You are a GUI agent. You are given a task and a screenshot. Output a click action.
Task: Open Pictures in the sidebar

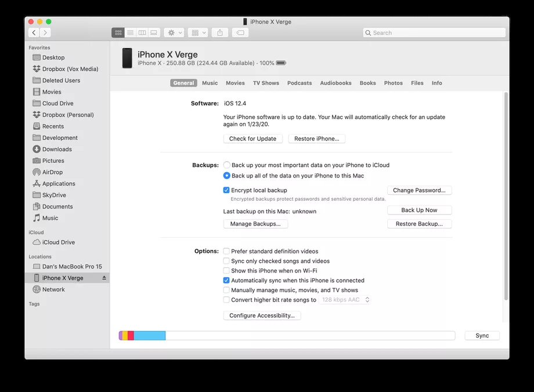[67, 161]
